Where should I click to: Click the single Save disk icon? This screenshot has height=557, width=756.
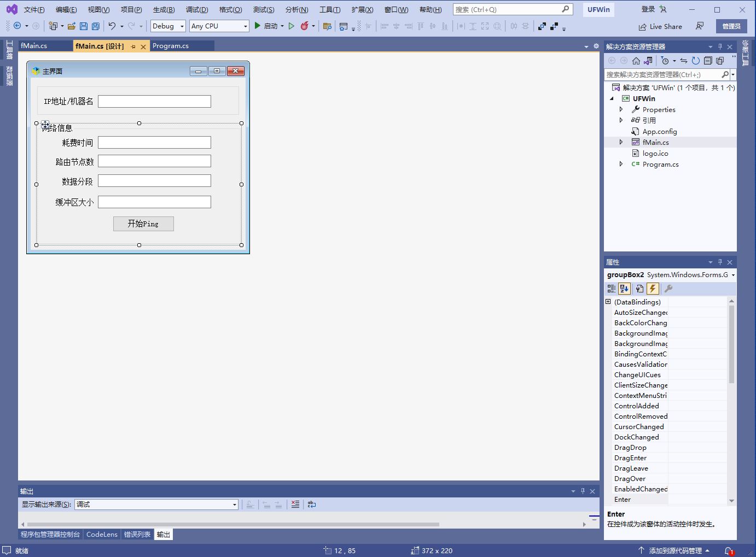pyautogui.click(x=84, y=26)
